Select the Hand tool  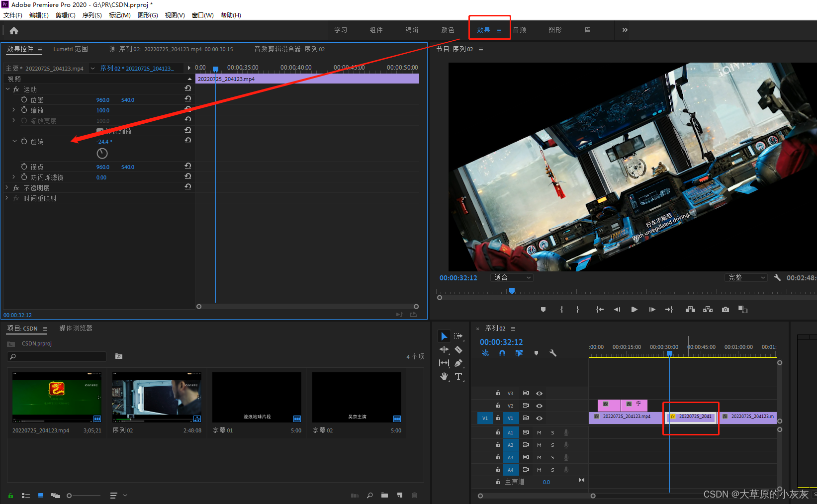coord(444,377)
